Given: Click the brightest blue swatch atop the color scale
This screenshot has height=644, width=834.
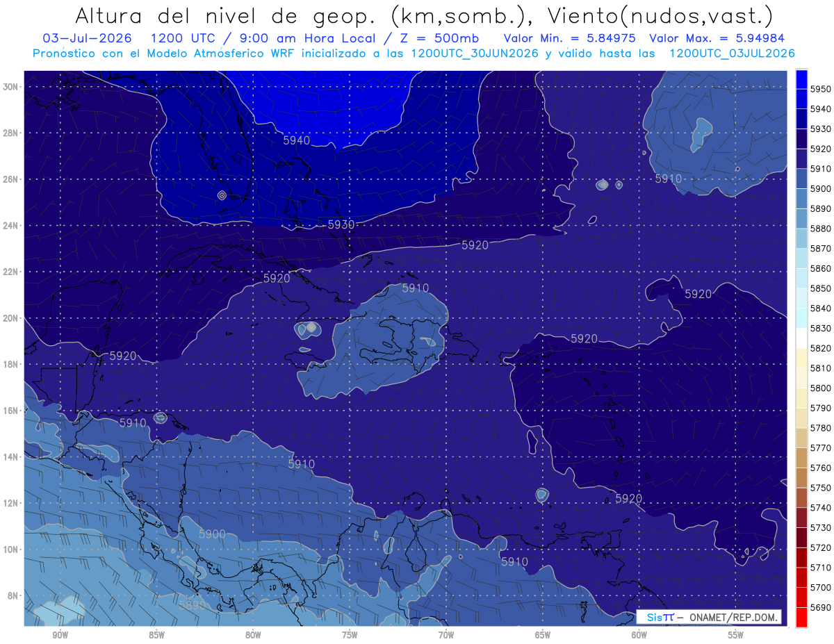Looking at the screenshot, I should [x=801, y=79].
